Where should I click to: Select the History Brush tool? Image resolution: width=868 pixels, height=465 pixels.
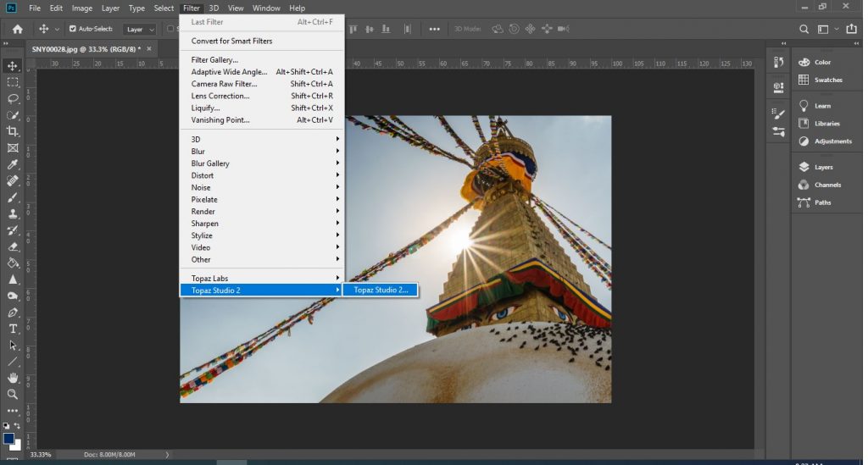12,230
